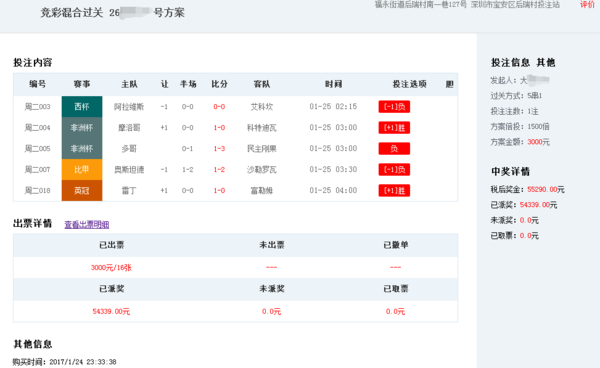This screenshot has width=600, height=368.
Task: Click the 时间 column header
Action: pyautogui.click(x=333, y=84)
